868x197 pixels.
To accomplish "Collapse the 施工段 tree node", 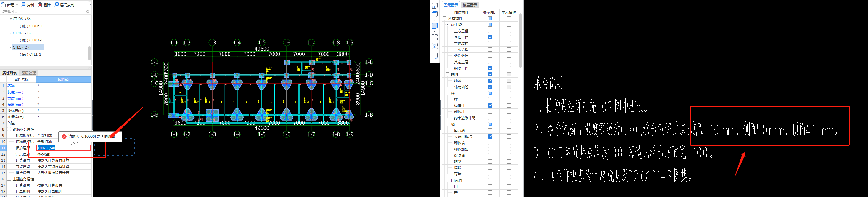I will 448,25.
